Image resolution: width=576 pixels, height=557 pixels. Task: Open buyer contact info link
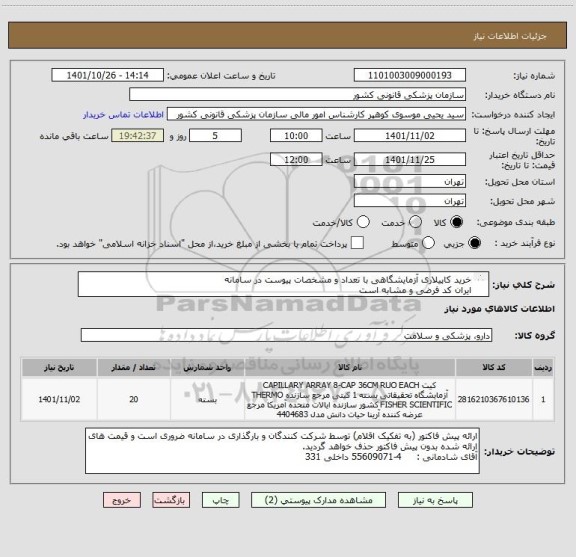[x=123, y=115]
